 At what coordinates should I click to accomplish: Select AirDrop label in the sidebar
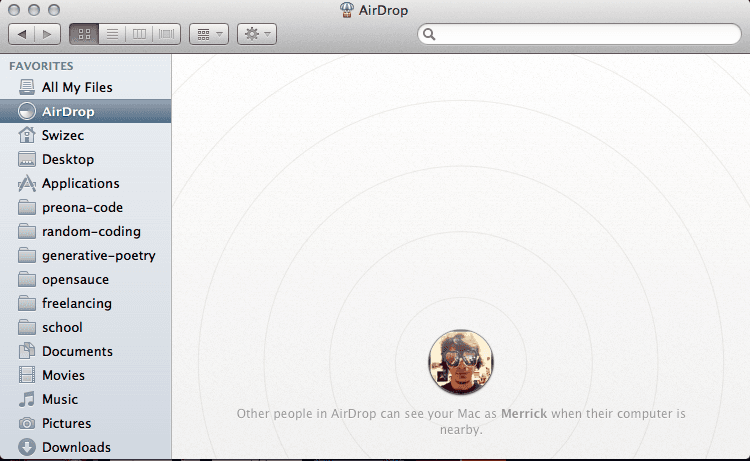(x=68, y=111)
